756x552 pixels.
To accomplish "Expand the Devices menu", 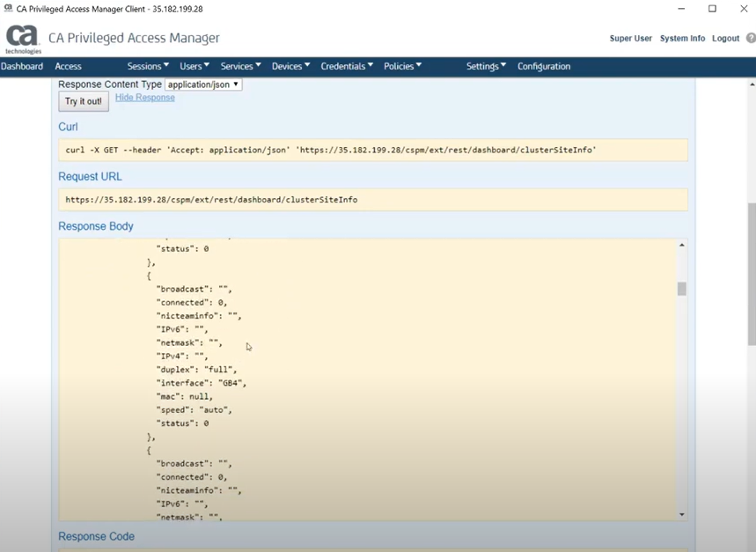I will point(290,65).
